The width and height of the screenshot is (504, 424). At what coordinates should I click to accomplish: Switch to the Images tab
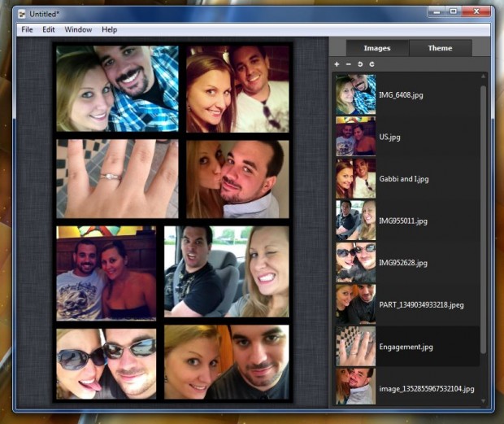tap(377, 48)
